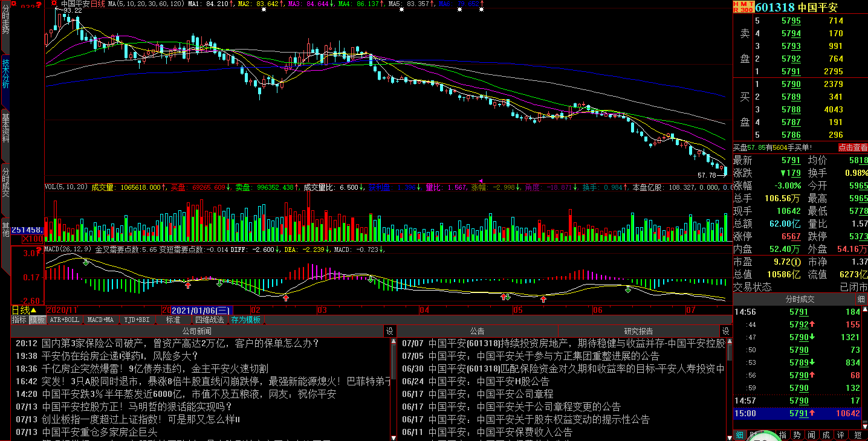Select the highlighted 15:00 trade row
868x441 pixels.
pyautogui.click(x=797, y=413)
